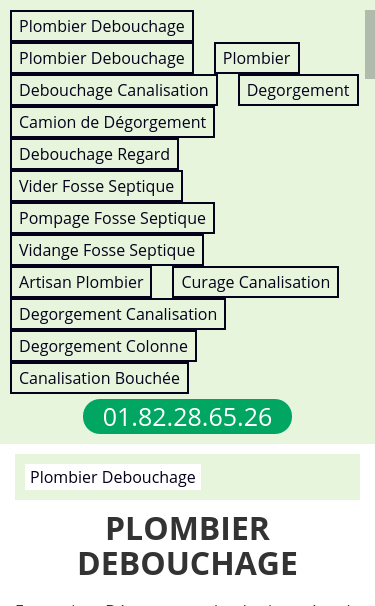This screenshot has width=375, height=606.
Task: Click the Plombier Debouchage breadcrumb
Action: [x=113, y=477]
